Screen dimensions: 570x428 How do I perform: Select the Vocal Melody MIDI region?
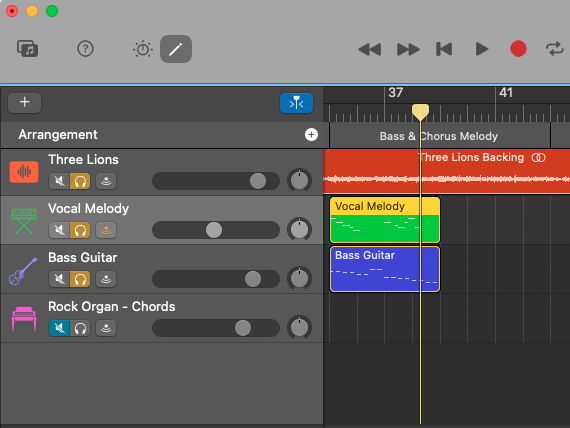point(385,220)
